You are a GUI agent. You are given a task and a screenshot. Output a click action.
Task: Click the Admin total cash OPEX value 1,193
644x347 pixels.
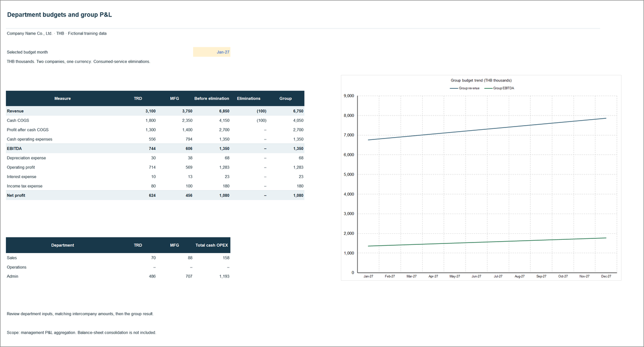[x=224, y=277]
